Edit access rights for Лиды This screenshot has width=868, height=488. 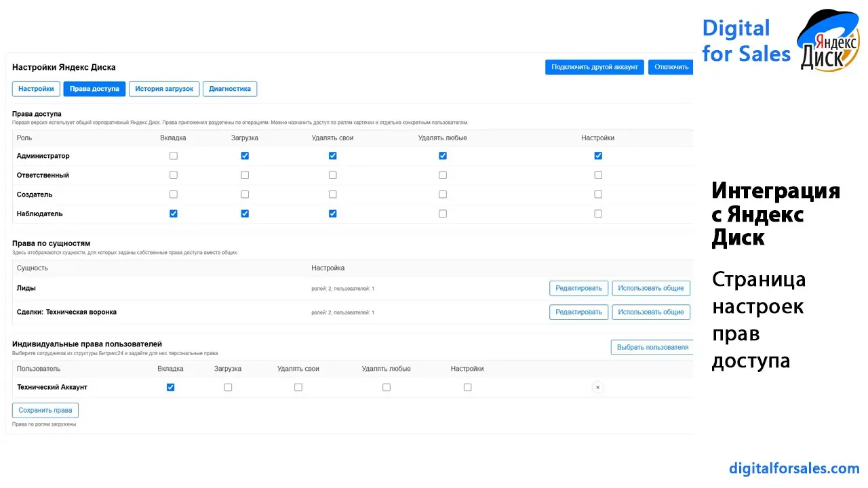tap(578, 288)
